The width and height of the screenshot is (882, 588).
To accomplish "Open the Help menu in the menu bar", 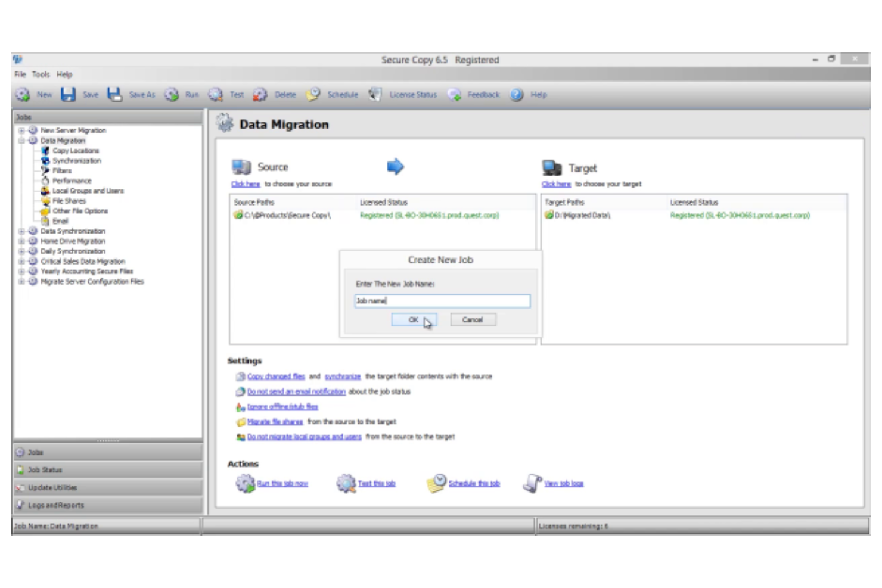I will [64, 74].
